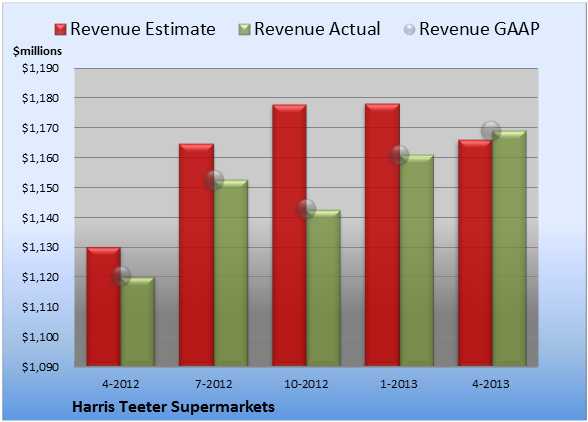Viewport: 588px width, 422px height.
Task: Select the red estimate bar for 1-2013
Action: (382, 234)
